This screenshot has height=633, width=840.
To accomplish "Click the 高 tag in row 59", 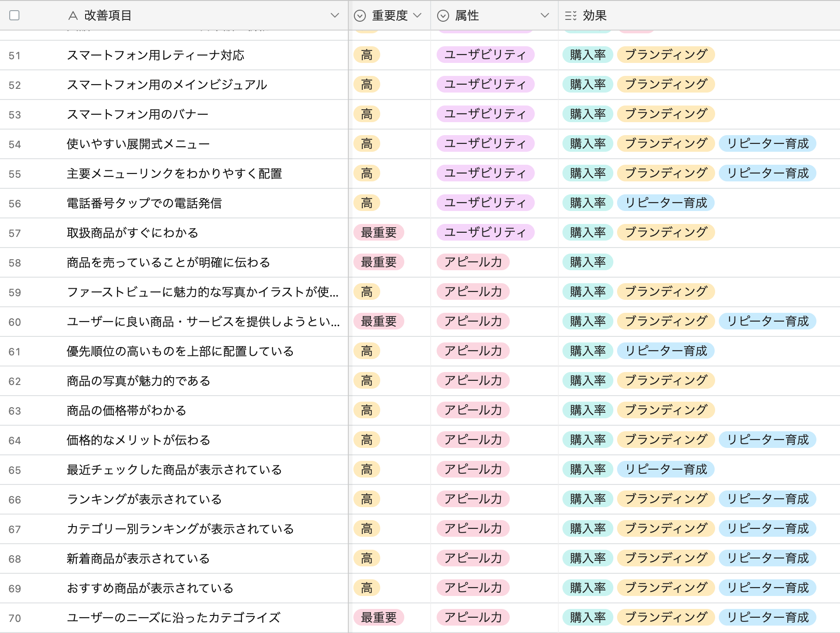I will tap(367, 292).
